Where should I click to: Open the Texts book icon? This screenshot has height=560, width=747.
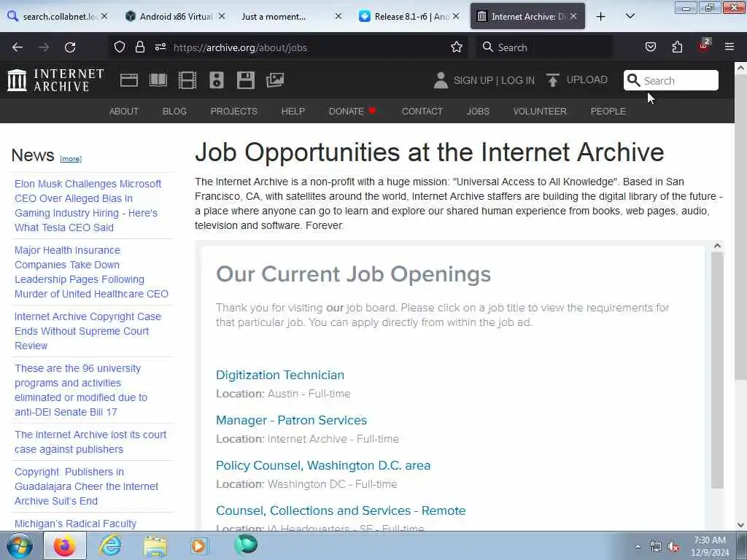click(x=158, y=80)
